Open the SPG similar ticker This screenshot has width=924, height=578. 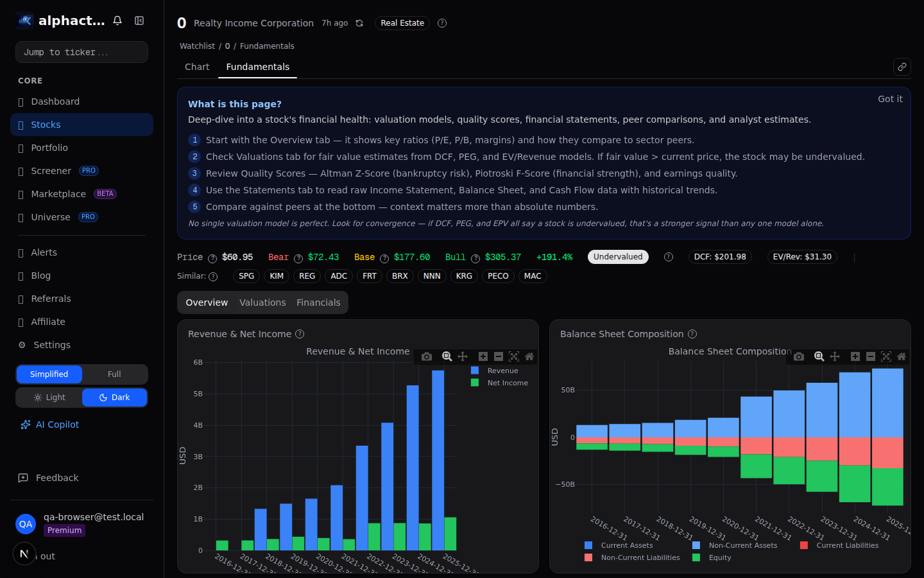click(x=246, y=276)
